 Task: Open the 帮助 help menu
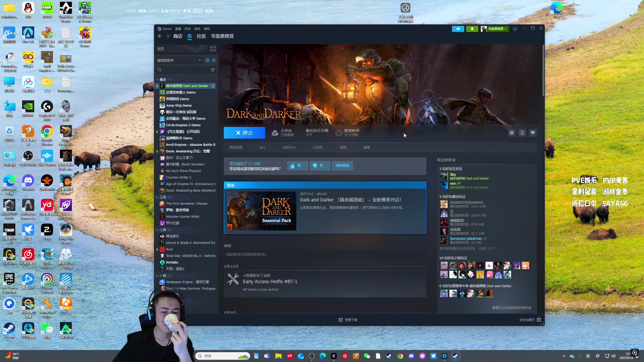click(x=207, y=29)
